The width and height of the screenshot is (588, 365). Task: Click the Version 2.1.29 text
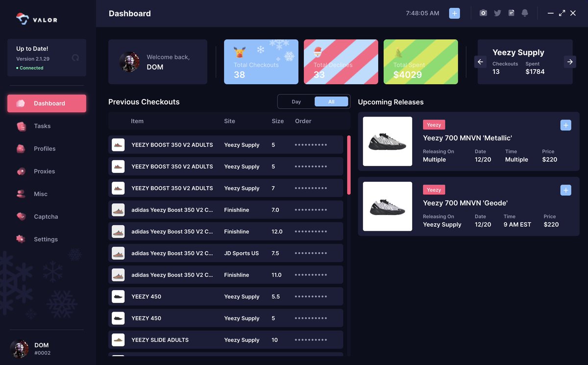coord(33,59)
